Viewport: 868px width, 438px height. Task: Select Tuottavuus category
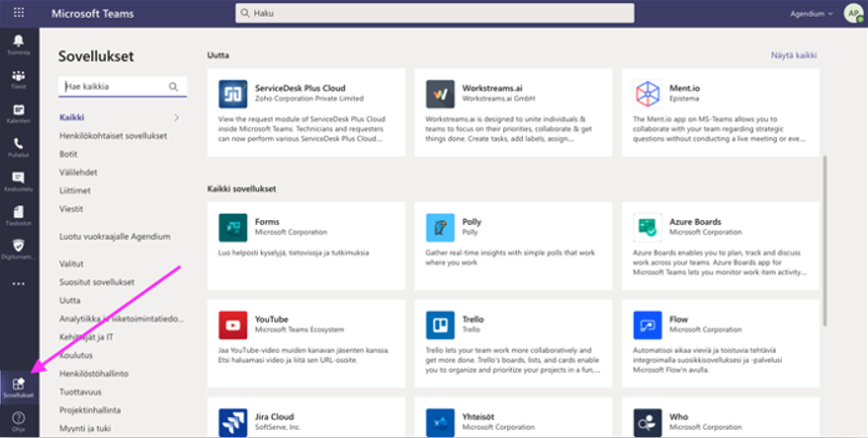click(x=80, y=391)
